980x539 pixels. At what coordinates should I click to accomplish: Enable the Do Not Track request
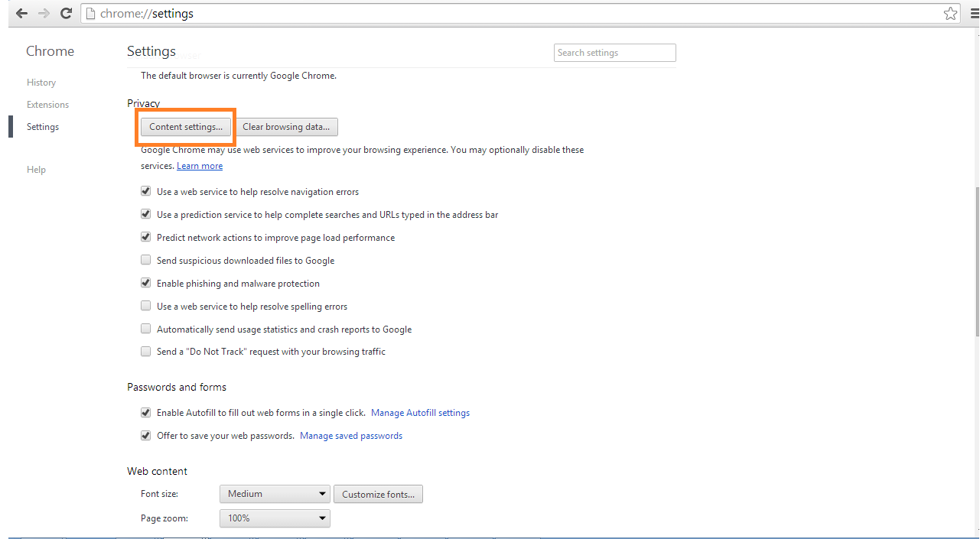(x=145, y=352)
